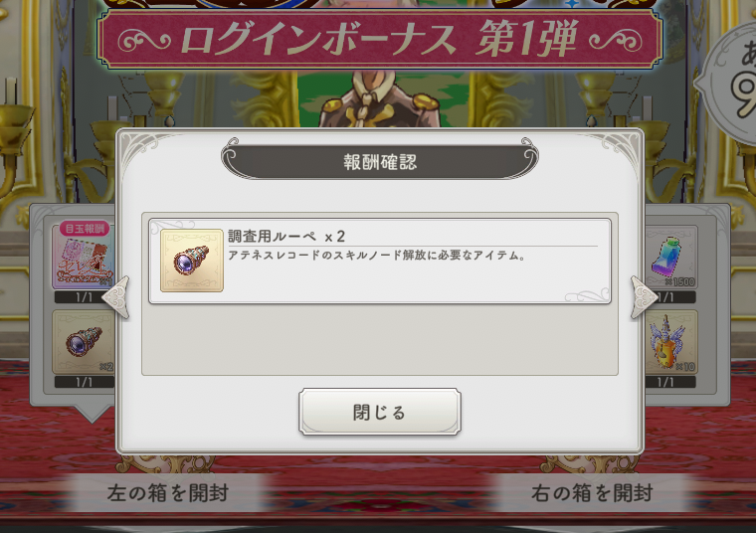Viewport: 756px width, 533px height.
Task: Click the 目玉報酬 pink label tag
Action: pyautogui.click(x=85, y=229)
